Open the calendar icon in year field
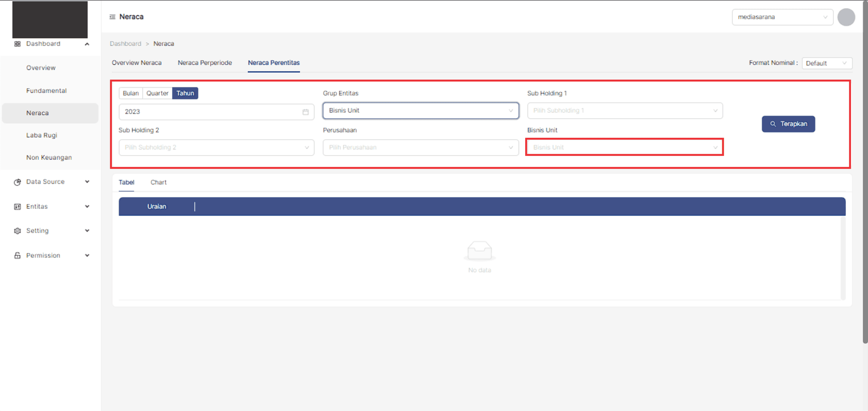 [x=306, y=112]
